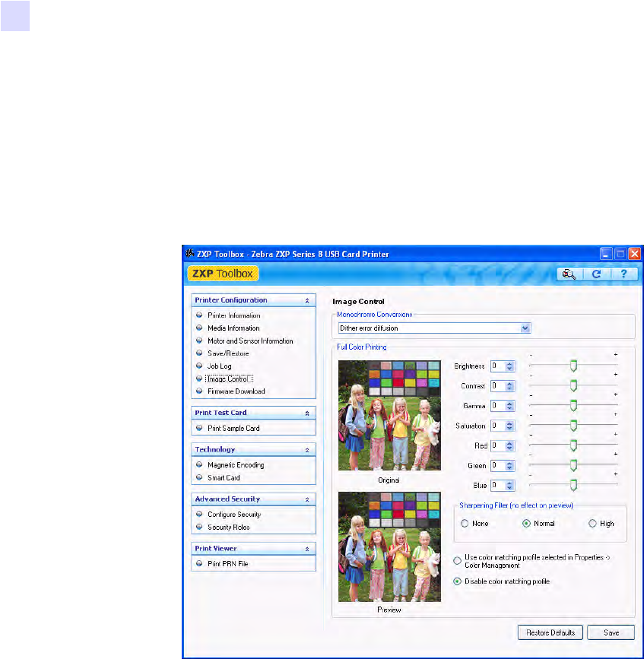Click the Saturation slider handle
644x659 pixels.
(x=573, y=426)
